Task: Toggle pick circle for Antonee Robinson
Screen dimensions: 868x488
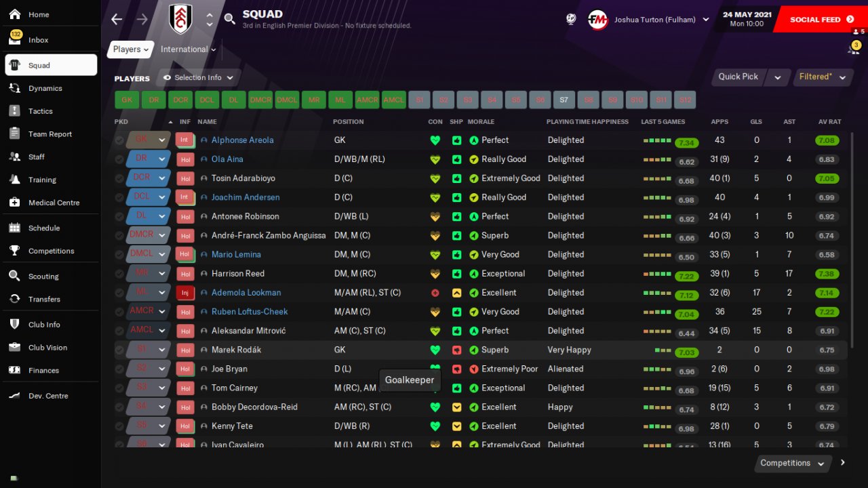Action: coord(119,216)
